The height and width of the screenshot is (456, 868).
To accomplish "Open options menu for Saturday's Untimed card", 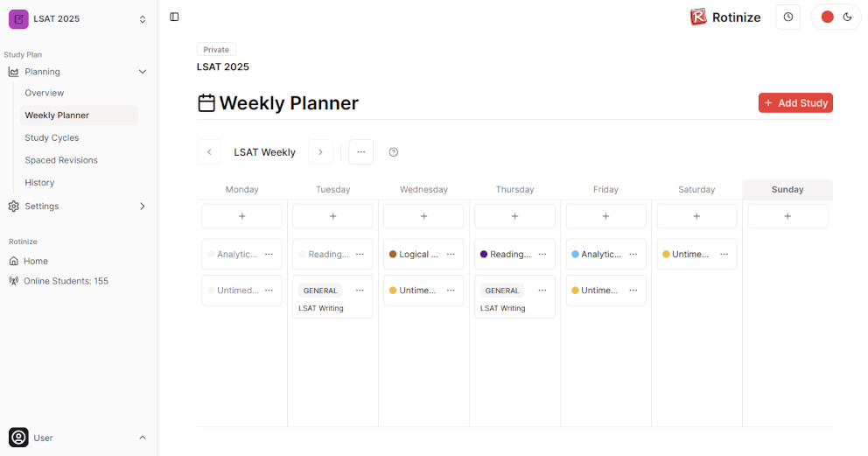I will click(724, 254).
